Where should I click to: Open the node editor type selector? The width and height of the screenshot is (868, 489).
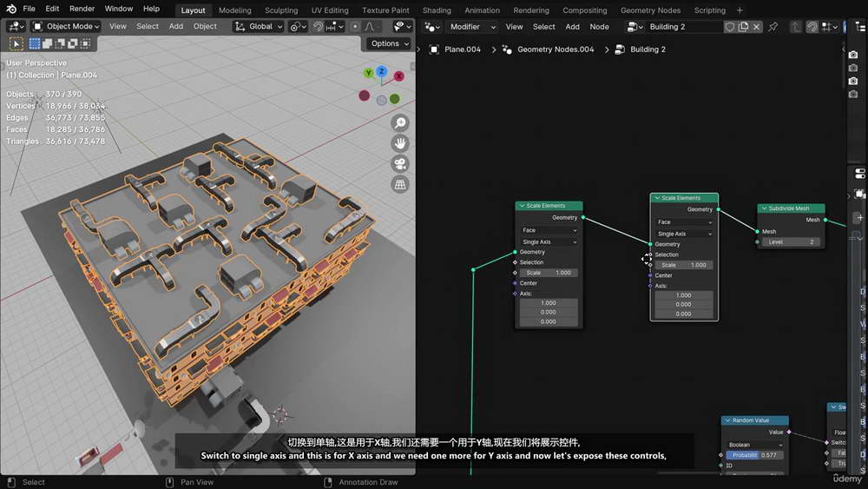[432, 27]
